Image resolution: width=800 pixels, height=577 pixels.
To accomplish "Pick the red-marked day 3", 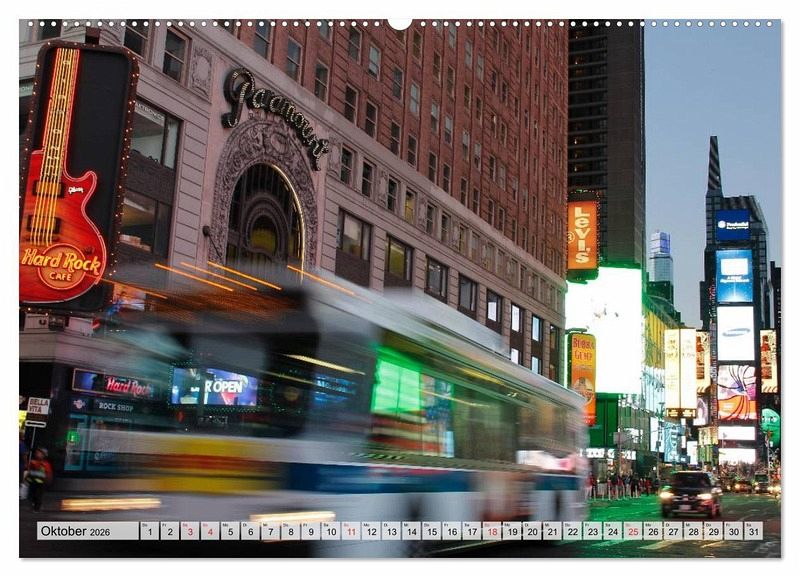I will tap(190, 531).
